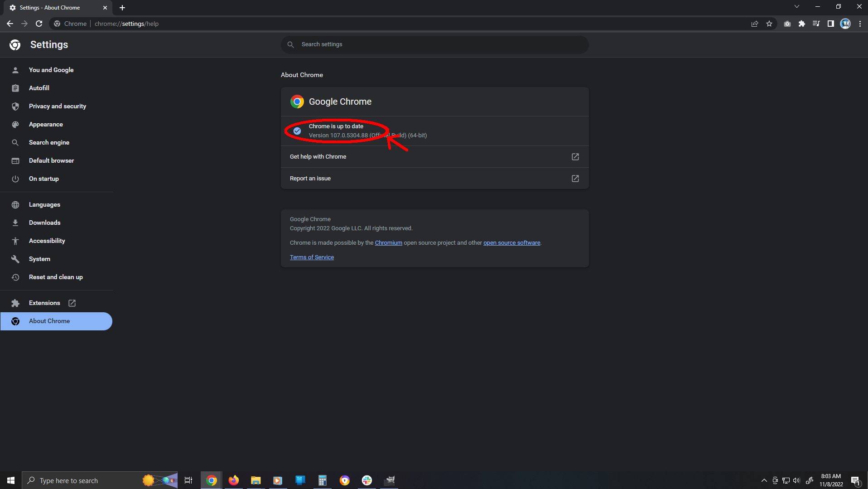Toggle the side panel icon
Viewport: 868px width, 489px height.
(831, 24)
